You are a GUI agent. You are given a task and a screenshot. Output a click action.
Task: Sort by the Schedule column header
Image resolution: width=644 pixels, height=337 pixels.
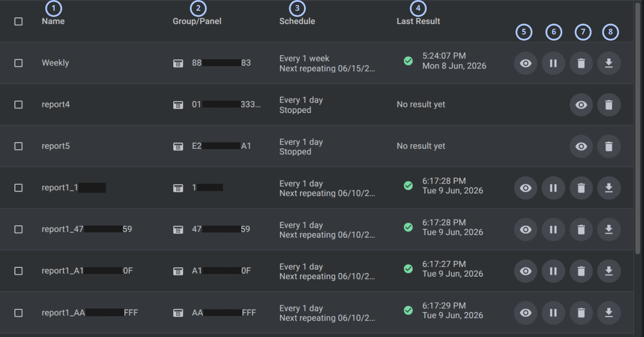coord(297,21)
